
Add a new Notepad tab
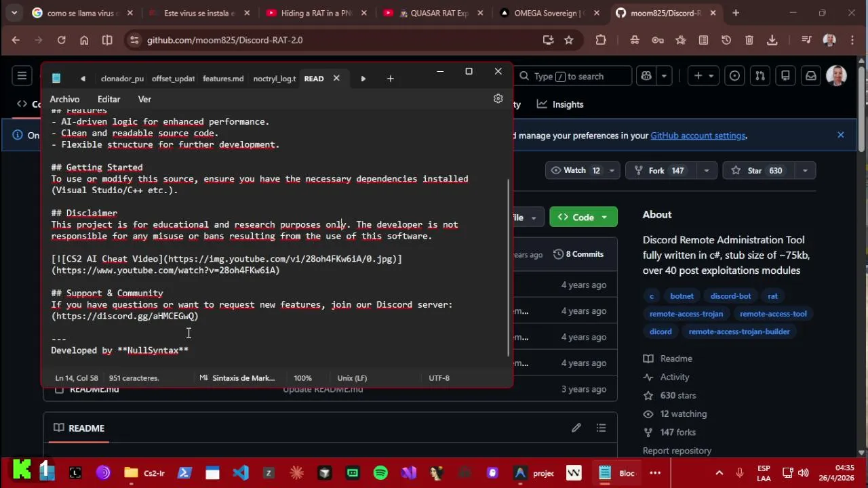click(390, 79)
